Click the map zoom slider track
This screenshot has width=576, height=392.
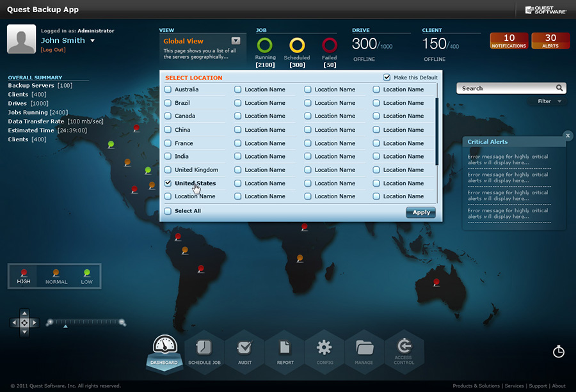click(x=86, y=322)
